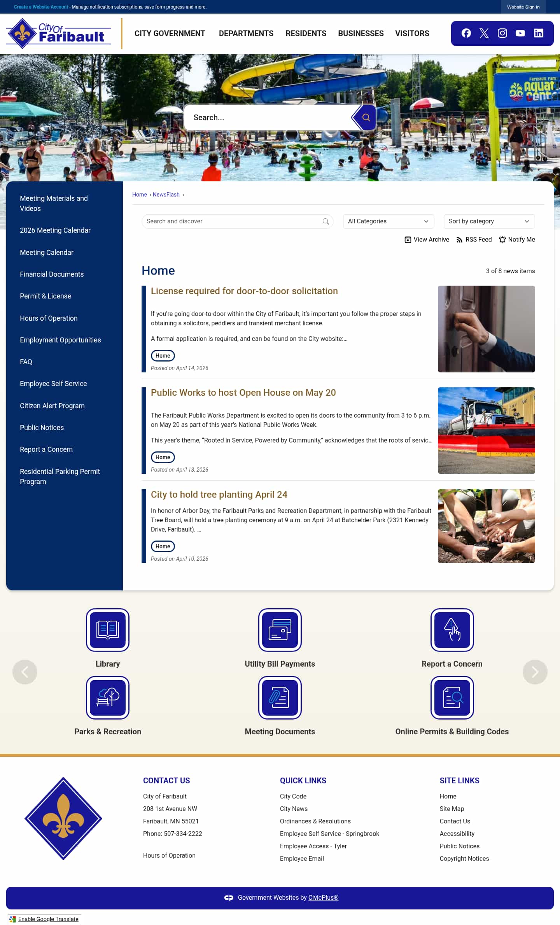Open the Residents menu
The width and height of the screenshot is (560, 925).
coord(306,33)
